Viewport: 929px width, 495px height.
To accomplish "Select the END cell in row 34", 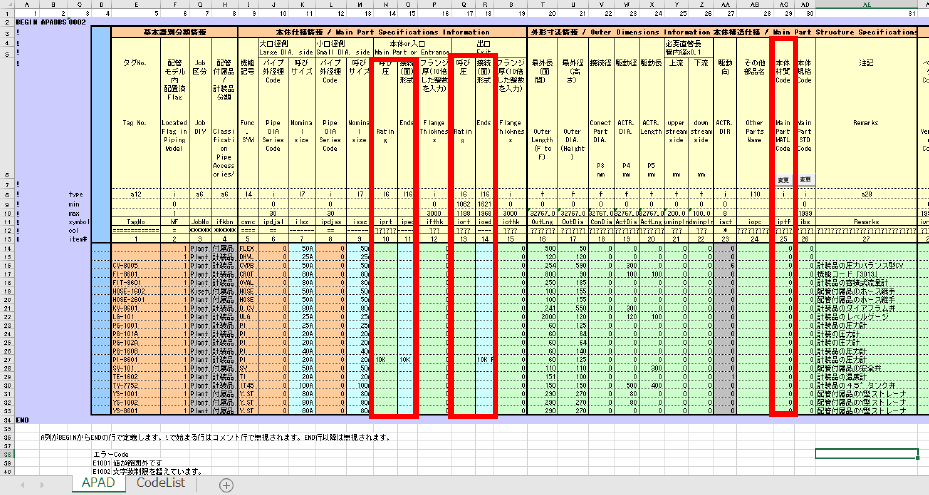I will pos(22,420).
